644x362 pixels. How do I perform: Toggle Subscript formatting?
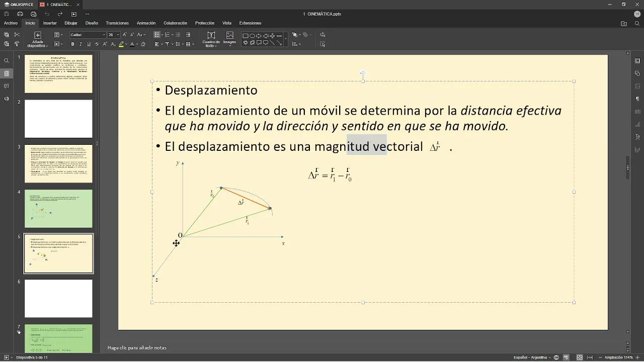pyautogui.click(x=113, y=44)
